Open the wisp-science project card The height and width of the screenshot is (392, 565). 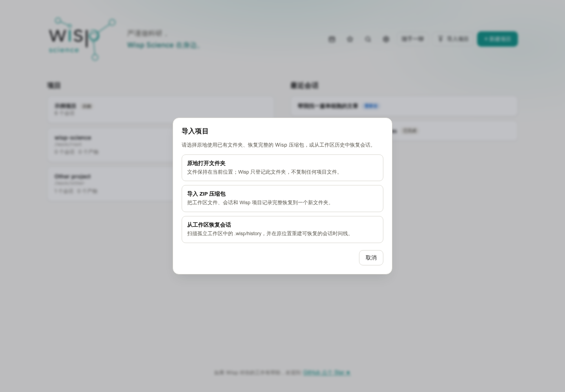pos(160,145)
